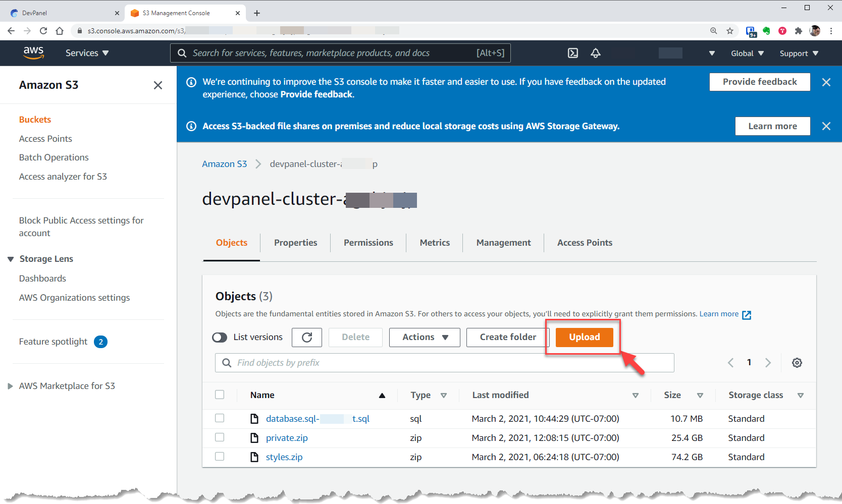Screen dimensions: 842x504
Task: Select the styles.zip checkbox
Action: pos(220,457)
